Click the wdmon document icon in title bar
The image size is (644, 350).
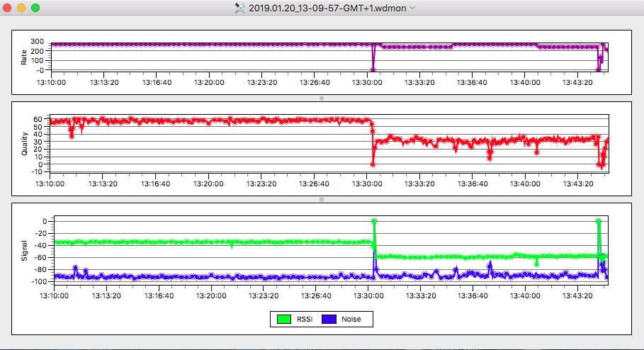click(x=240, y=8)
